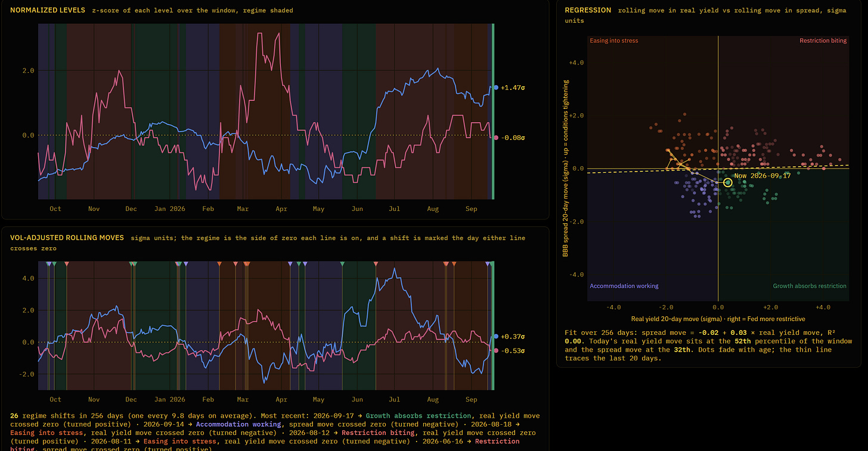Click the circled Now 2026-09-17 scatter point
The height and width of the screenshot is (451, 868).
pyautogui.click(x=728, y=182)
